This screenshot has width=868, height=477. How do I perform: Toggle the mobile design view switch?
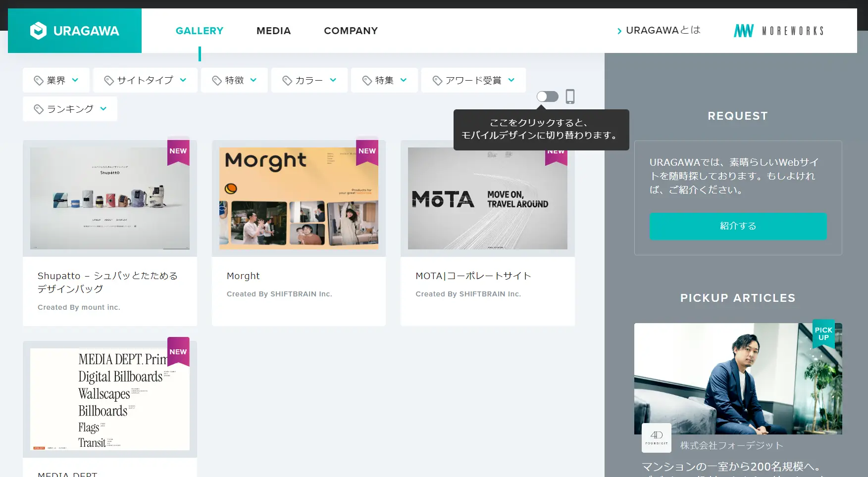coord(548,96)
